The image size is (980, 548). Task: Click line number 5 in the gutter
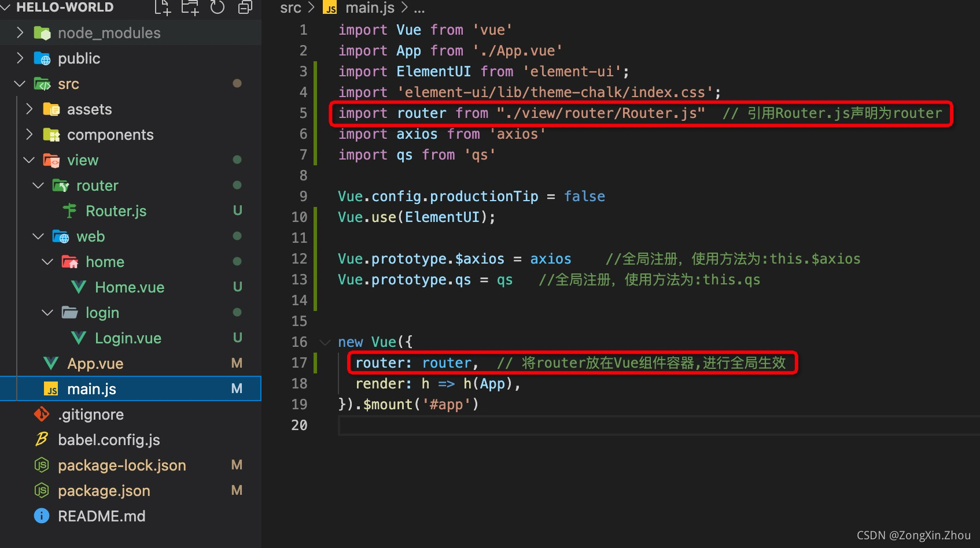tap(303, 113)
